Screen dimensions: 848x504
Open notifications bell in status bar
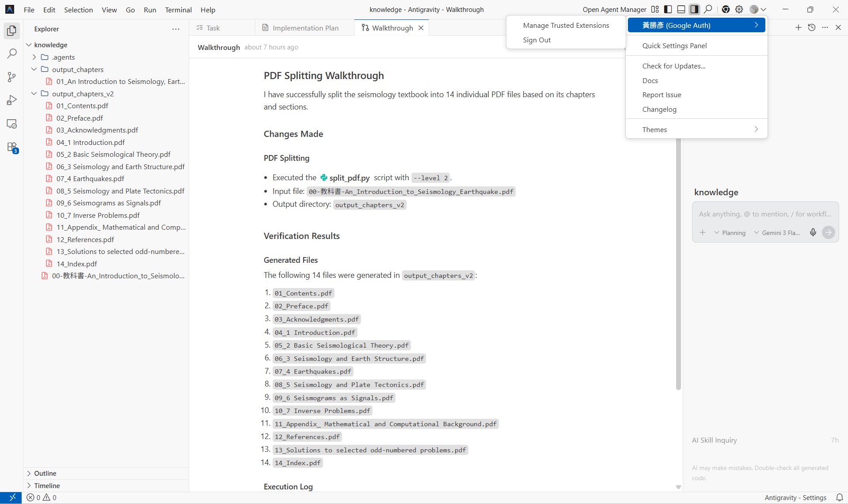(x=840, y=498)
